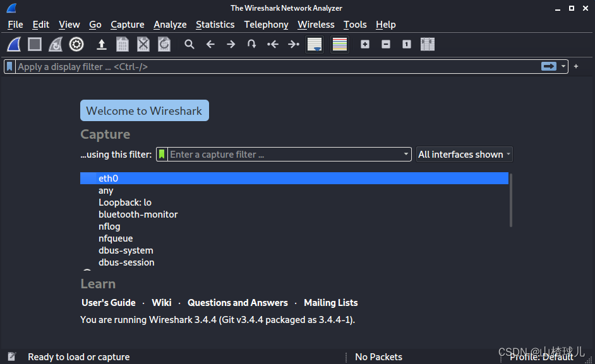
Task: Restart the current capture icon
Action: [56, 44]
